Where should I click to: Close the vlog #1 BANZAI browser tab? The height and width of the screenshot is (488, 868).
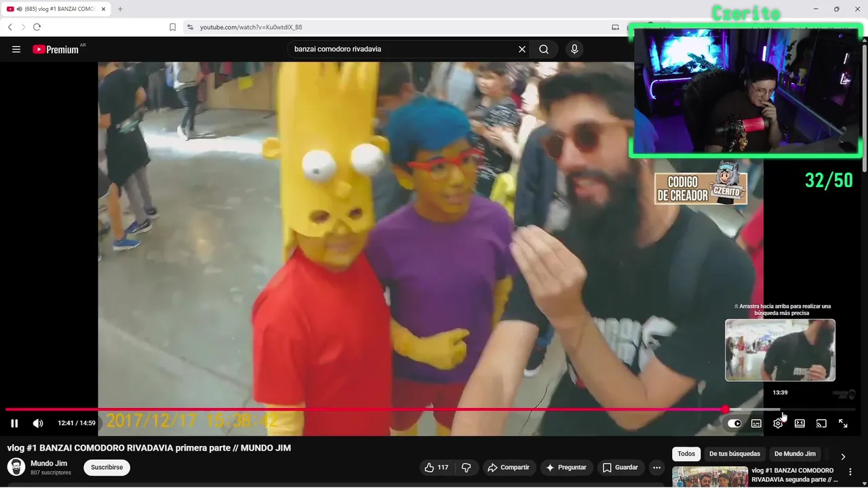104,9
